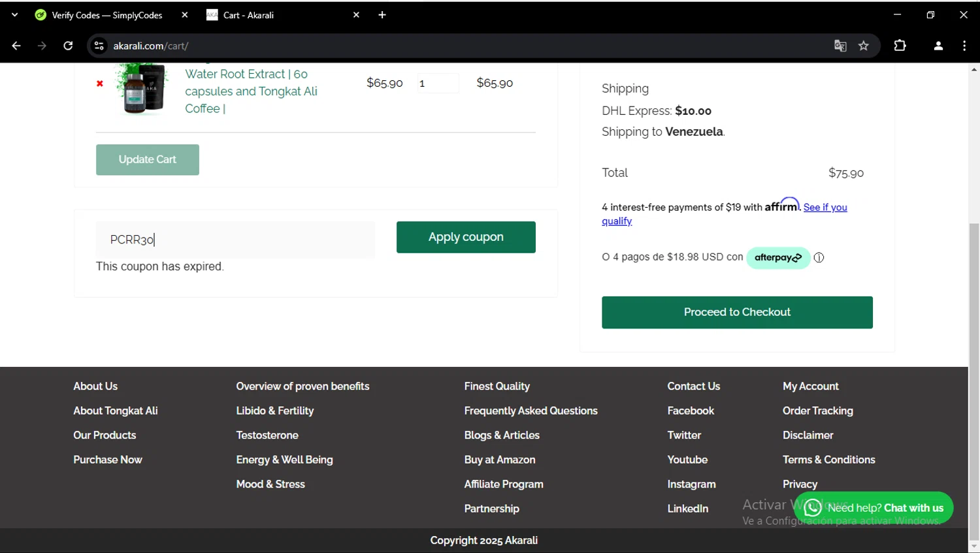Click the Tongkat Ali product thumbnail
The image size is (980, 553).
pyautogui.click(x=142, y=89)
